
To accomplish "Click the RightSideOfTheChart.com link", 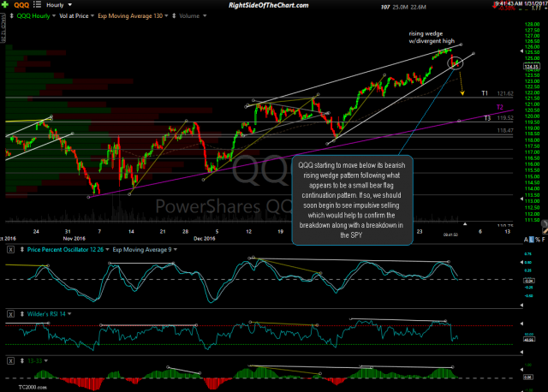I will click(x=268, y=5).
